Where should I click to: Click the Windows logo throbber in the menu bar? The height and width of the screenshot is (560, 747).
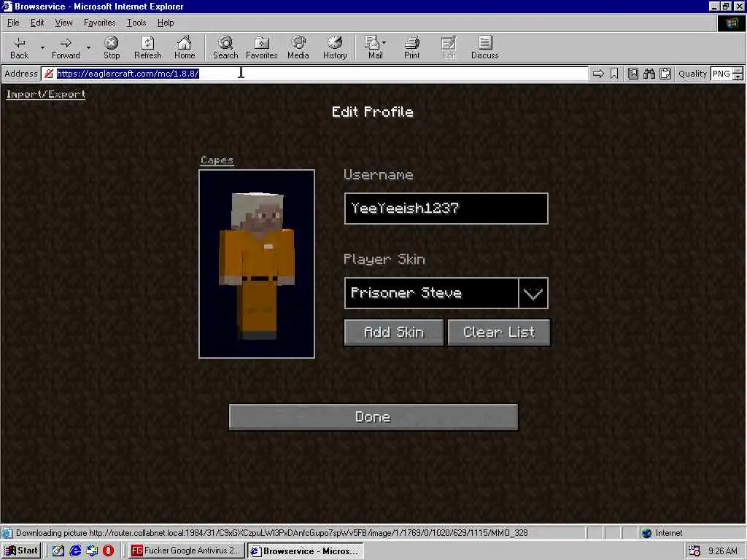[730, 23]
